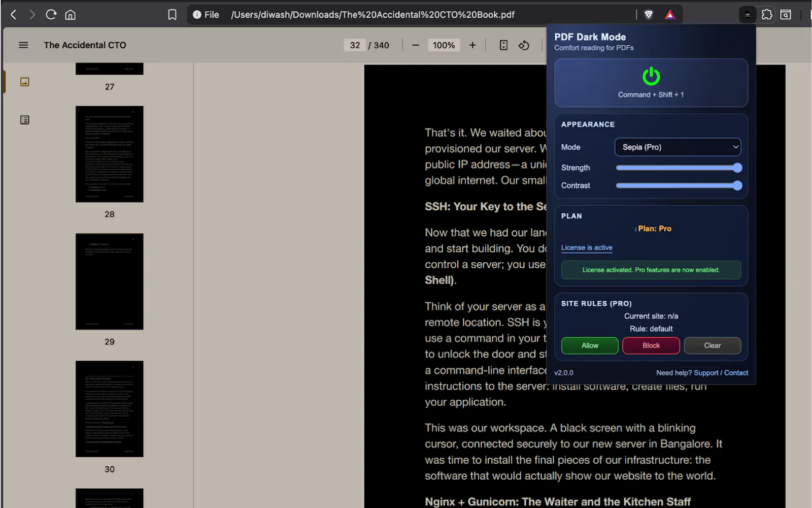Viewport: 812px width, 508px height.
Task: Click the address bar file path
Action: pyautogui.click(x=373, y=15)
